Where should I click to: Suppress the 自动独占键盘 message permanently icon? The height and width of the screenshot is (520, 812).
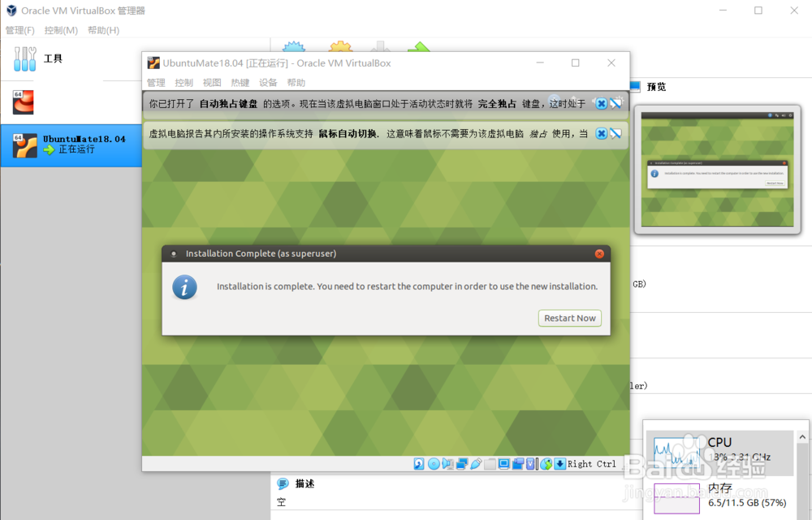(615, 103)
